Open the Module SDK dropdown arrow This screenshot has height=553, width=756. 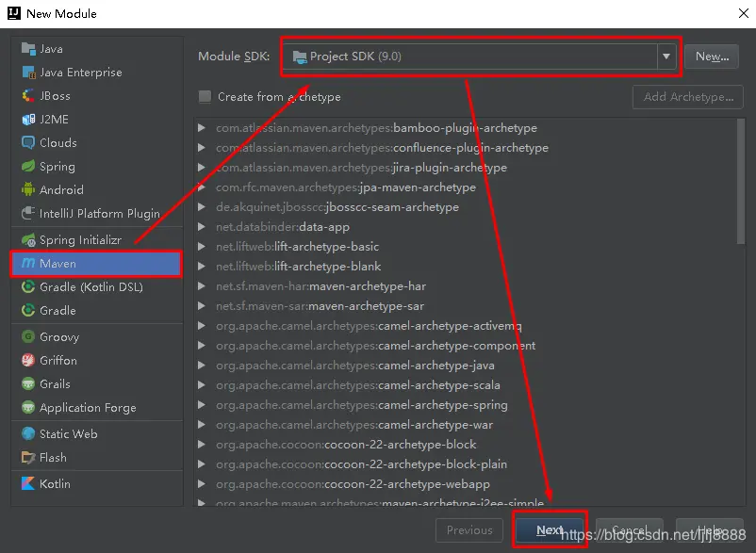tap(666, 57)
